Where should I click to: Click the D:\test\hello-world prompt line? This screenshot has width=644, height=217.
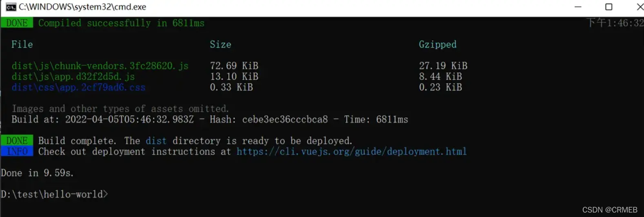[54, 194]
